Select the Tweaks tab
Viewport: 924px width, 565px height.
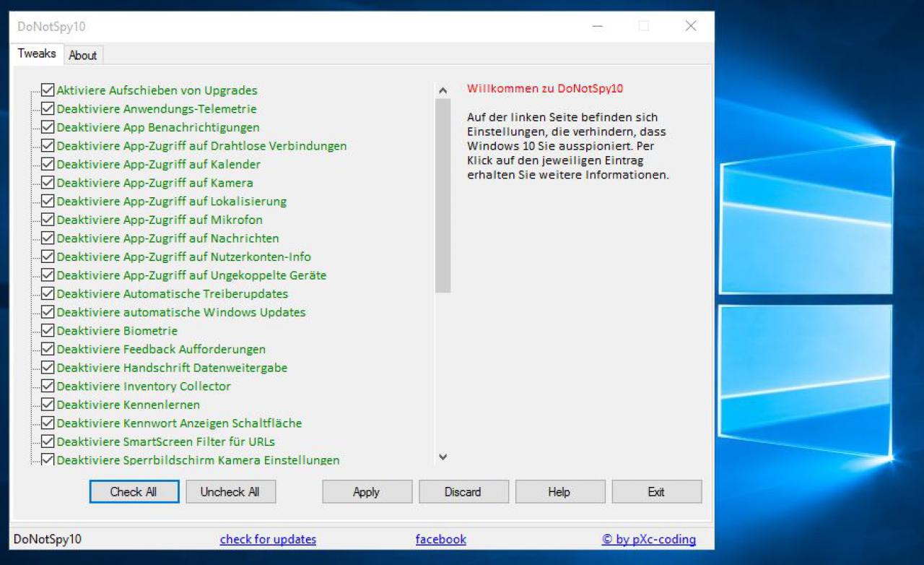click(37, 53)
